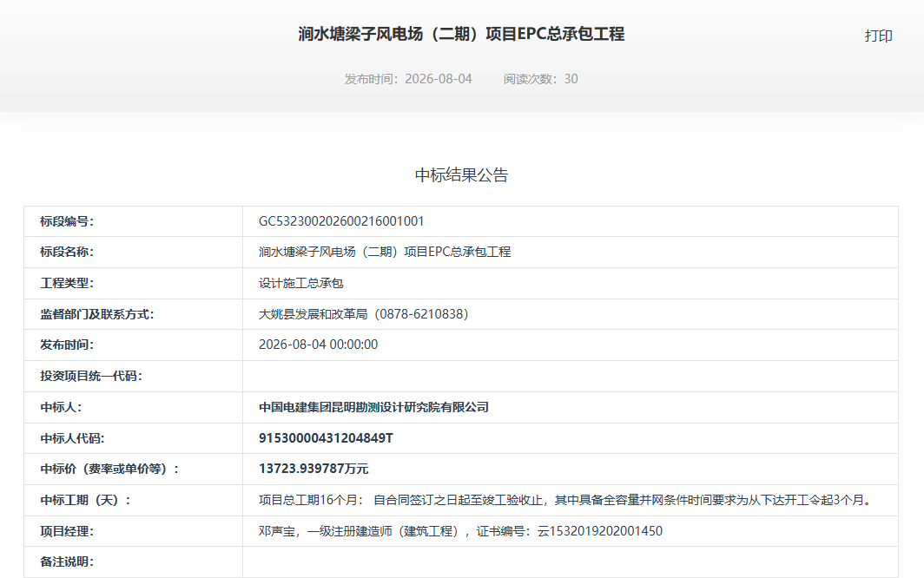This screenshot has height=578, width=924.
Task: Click the 打印 print link
Action: coord(878,36)
